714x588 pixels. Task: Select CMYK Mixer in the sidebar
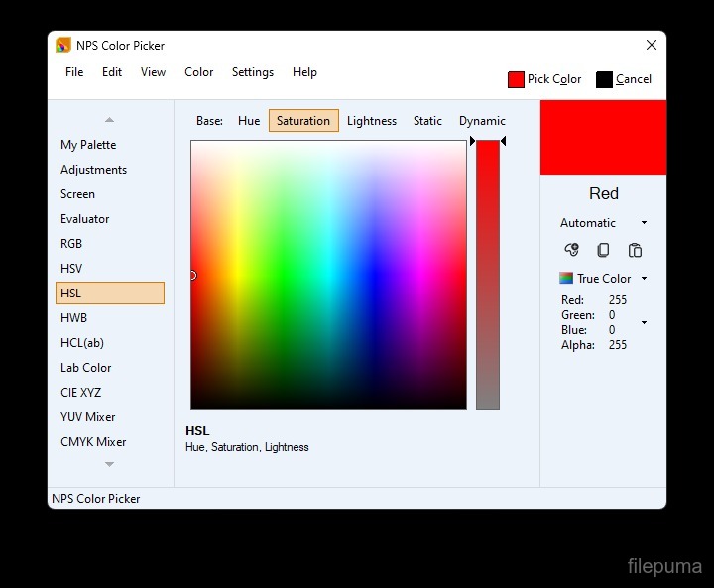coord(93,442)
